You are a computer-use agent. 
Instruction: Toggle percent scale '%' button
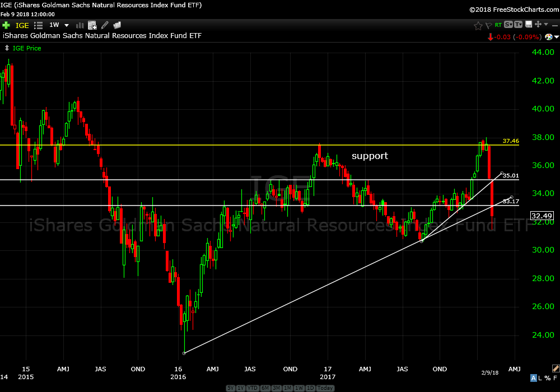(x=547, y=378)
